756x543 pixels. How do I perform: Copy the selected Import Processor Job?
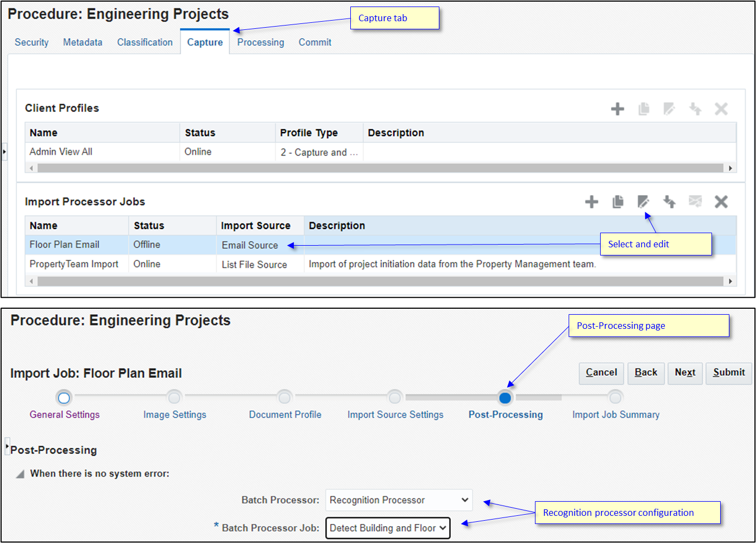pos(618,202)
